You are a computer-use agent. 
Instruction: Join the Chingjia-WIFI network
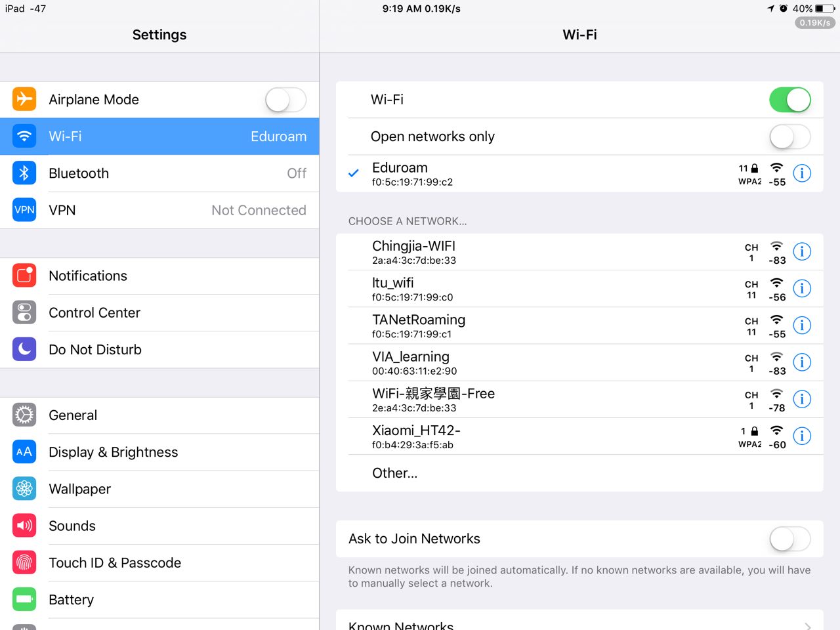(x=579, y=252)
